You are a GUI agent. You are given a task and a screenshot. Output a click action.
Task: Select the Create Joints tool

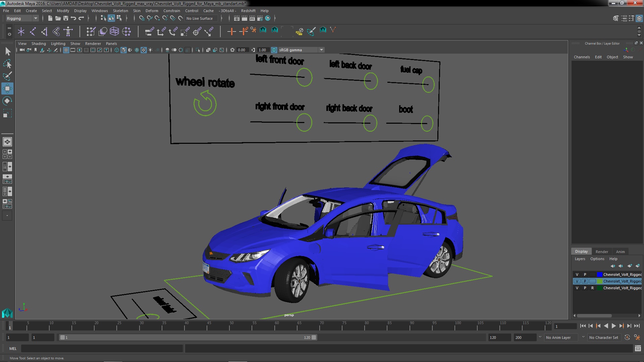[x=33, y=32]
